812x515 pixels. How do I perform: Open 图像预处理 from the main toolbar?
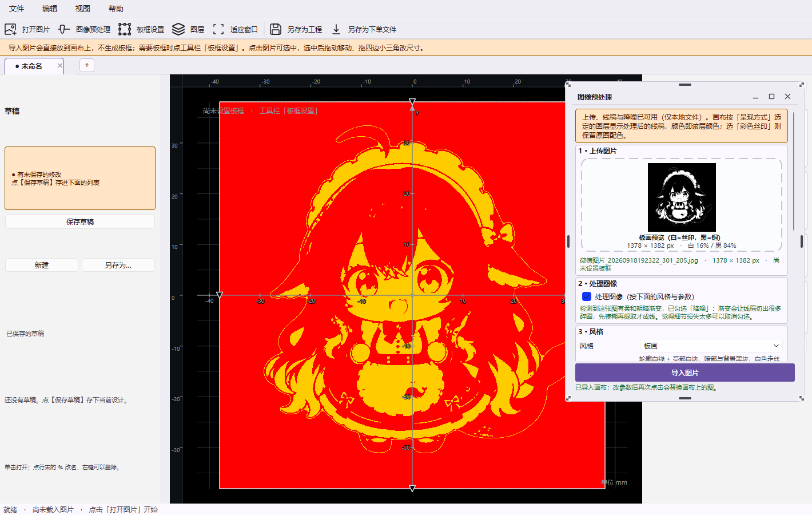pos(84,29)
